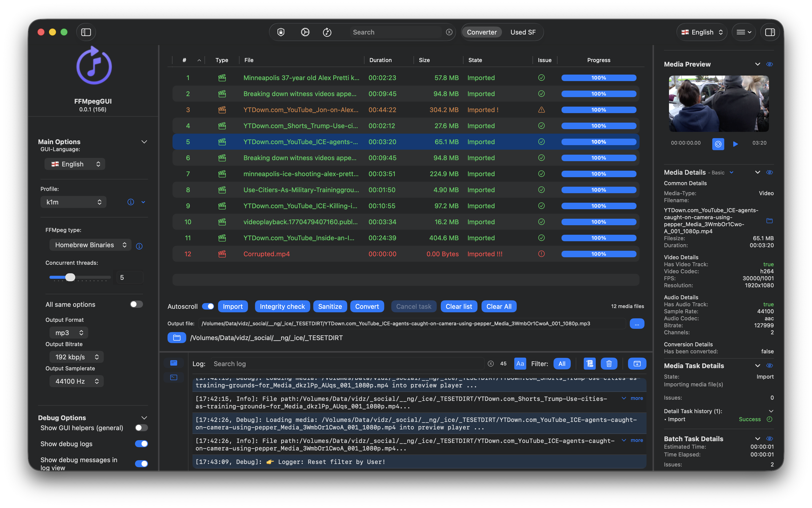Click the ellipsis browse button for output file
The image size is (812, 508).
[637, 324]
